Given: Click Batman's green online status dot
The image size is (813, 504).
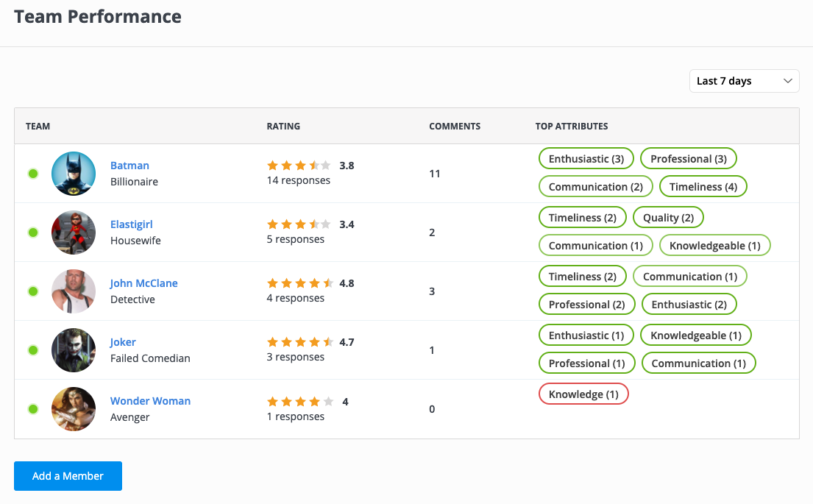Looking at the screenshot, I should click(x=33, y=174).
